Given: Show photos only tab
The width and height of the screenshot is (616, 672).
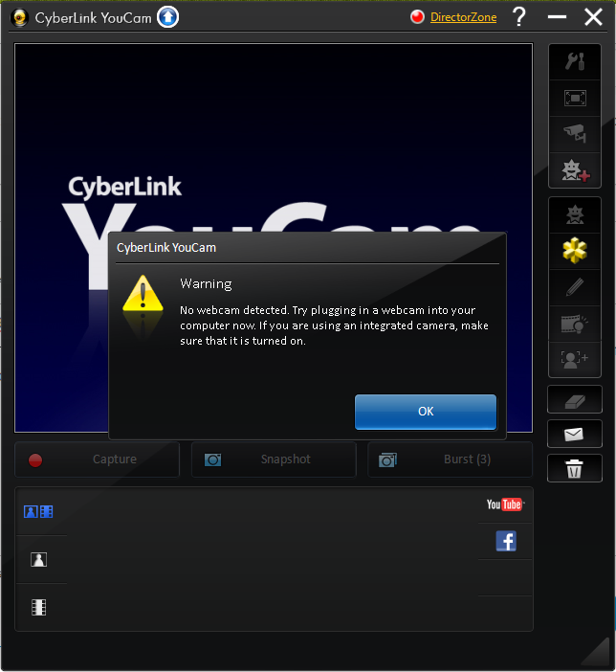Looking at the screenshot, I should 38,560.
